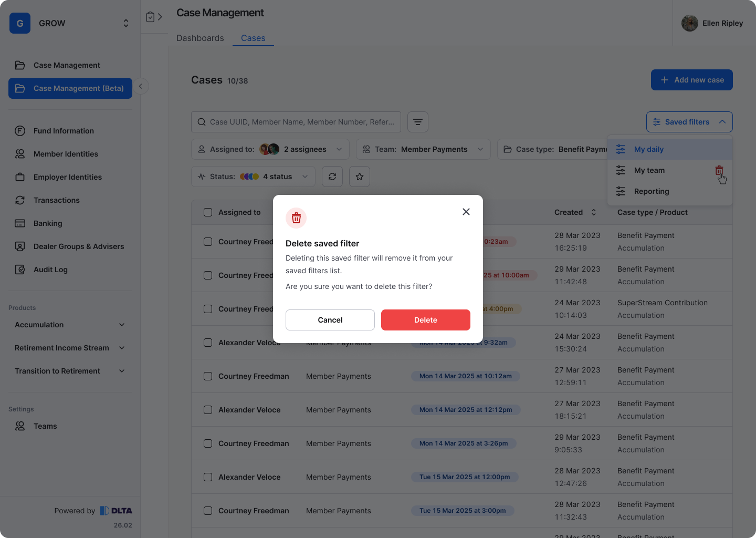Expand the Accumulation product section
The image size is (756, 538).
click(122, 325)
